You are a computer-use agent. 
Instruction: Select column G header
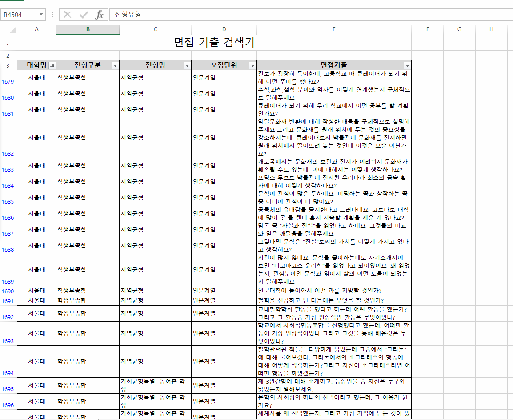tap(459, 29)
